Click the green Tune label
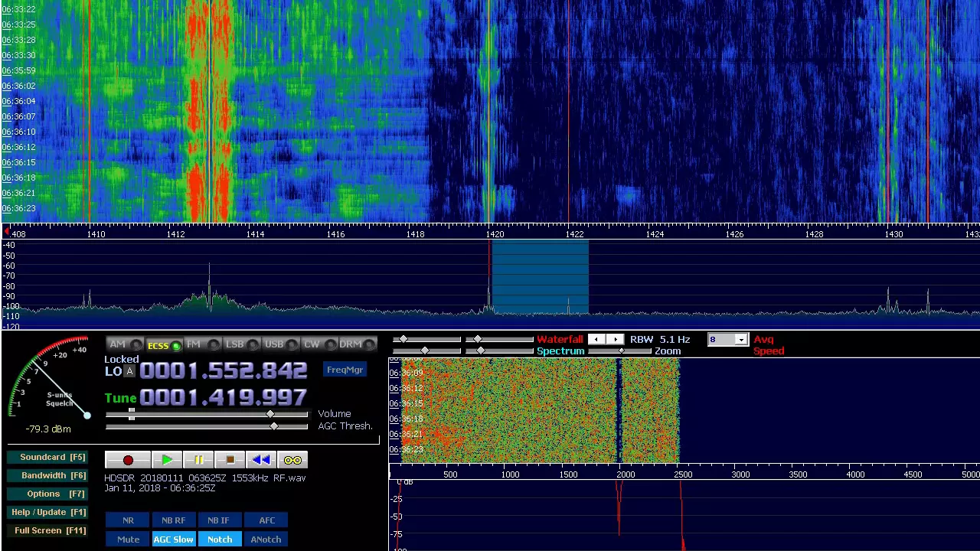 pyautogui.click(x=120, y=398)
